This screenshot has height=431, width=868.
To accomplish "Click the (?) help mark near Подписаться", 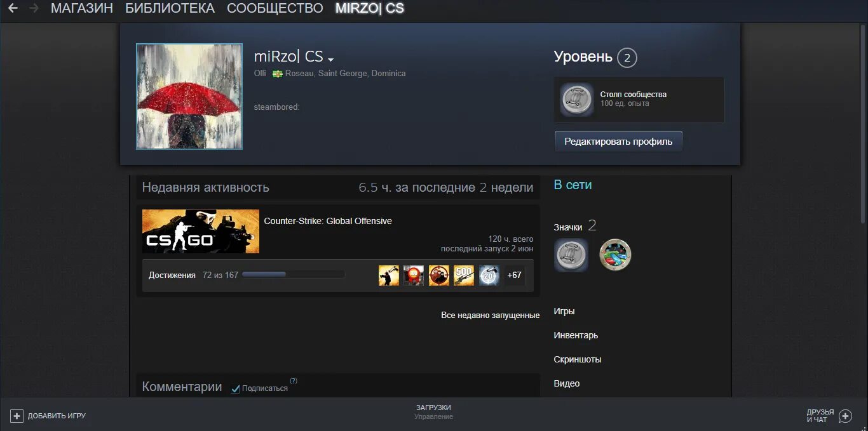I will (x=294, y=381).
